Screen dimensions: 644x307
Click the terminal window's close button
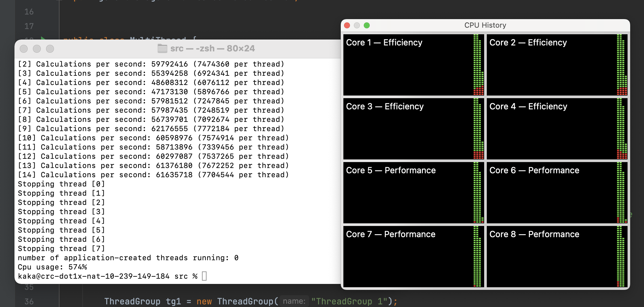tap(24, 49)
